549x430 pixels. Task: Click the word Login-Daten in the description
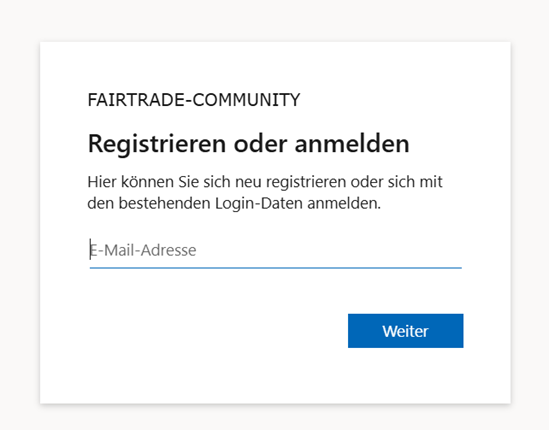258,203
